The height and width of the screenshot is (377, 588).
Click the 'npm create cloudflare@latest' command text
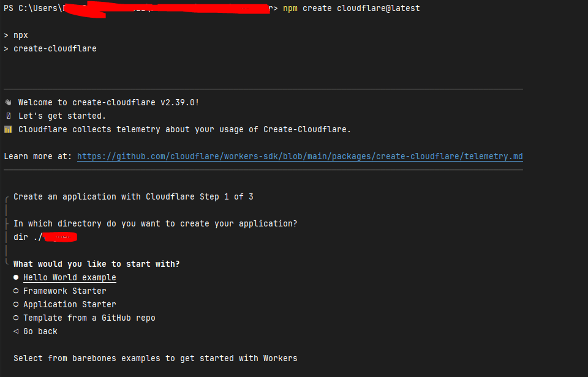click(x=352, y=8)
